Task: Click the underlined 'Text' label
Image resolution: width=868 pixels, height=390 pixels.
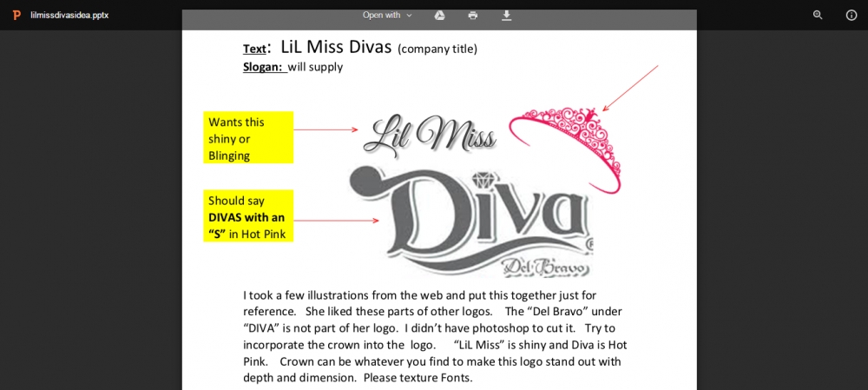Action: [x=254, y=49]
